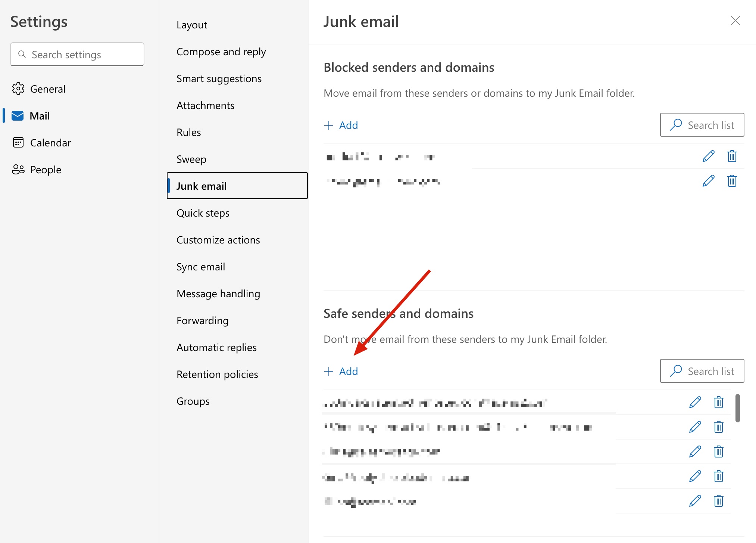Edit the last visible safe sender
756x543 pixels.
695,501
